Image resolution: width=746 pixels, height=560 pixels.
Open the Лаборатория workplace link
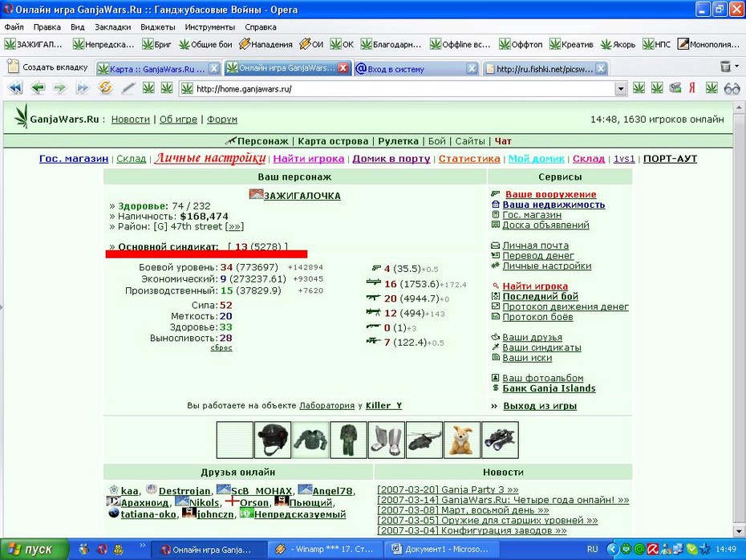click(326, 405)
